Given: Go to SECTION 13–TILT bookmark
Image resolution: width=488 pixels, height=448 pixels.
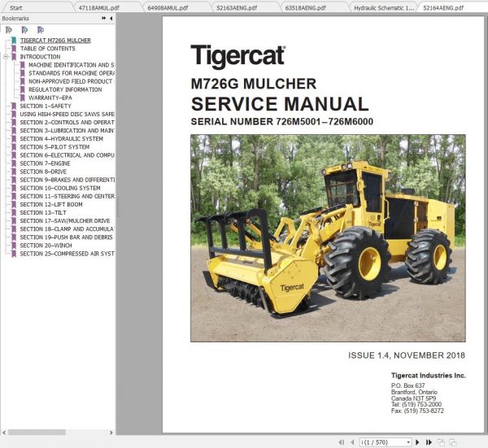Looking at the screenshot, I should click(x=43, y=213).
